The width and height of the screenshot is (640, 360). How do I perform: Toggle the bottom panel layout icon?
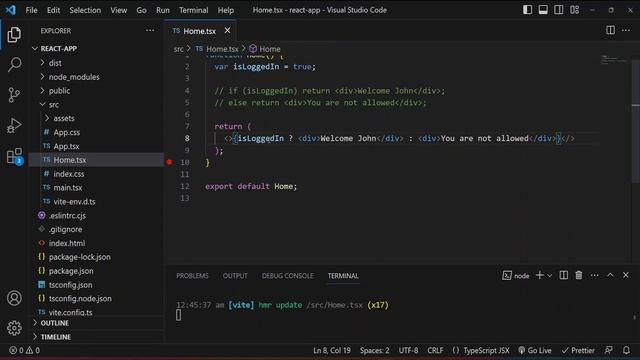point(543,10)
